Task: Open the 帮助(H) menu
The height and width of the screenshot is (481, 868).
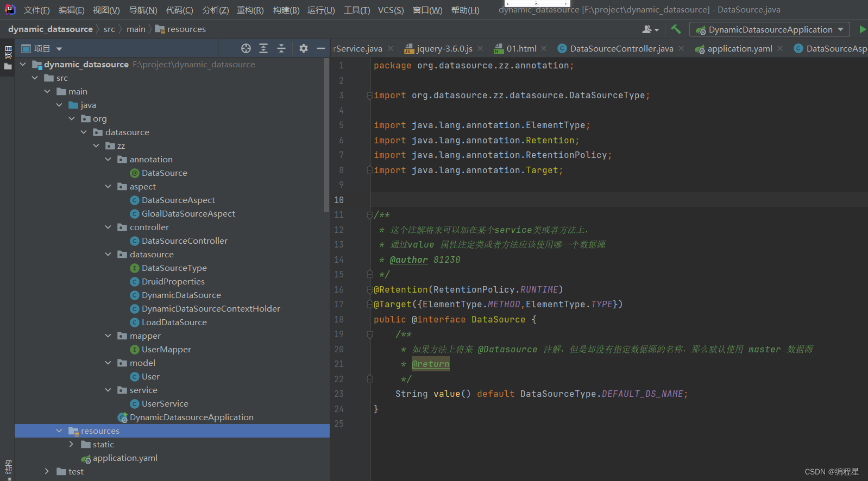Action: [466, 10]
